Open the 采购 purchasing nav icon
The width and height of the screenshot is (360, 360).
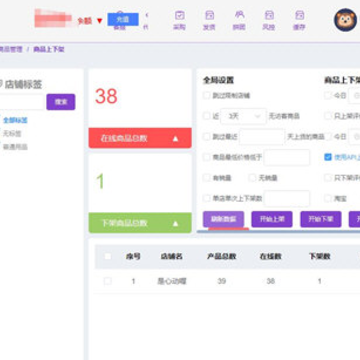coord(179,20)
